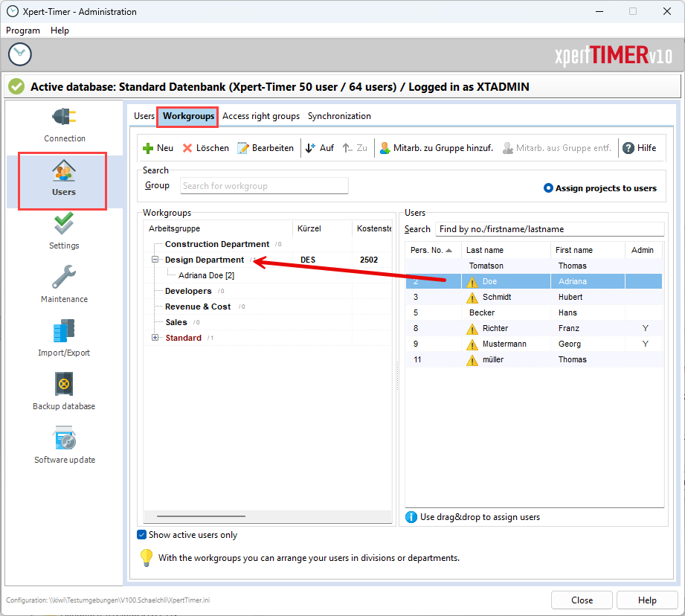Image resolution: width=685 pixels, height=616 pixels.
Task: Click the Search for workgroup field
Action: (x=264, y=186)
